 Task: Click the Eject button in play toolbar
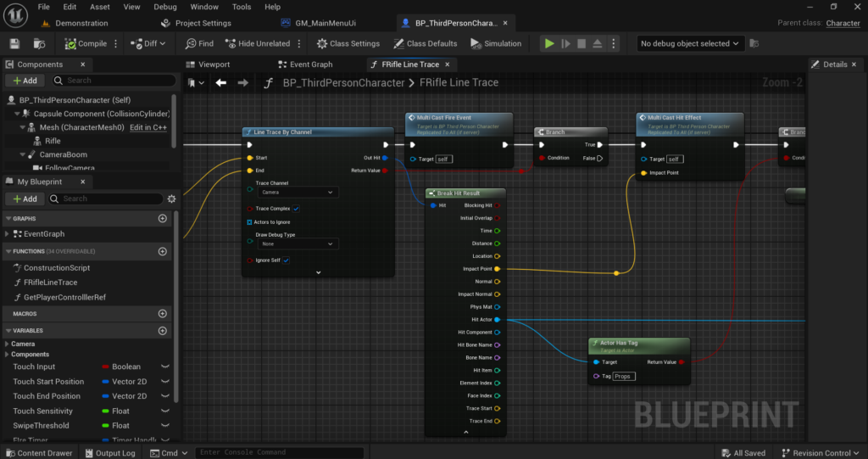coord(598,43)
